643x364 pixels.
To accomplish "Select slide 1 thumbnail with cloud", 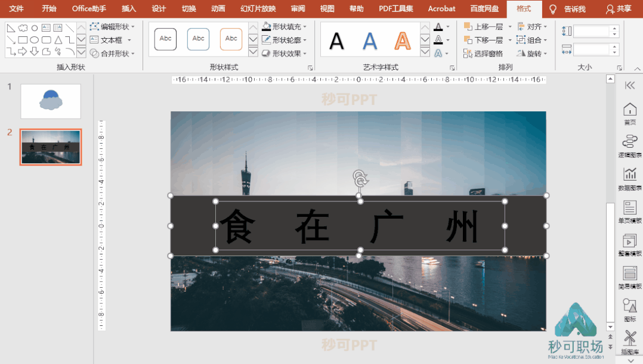I will pos(51,101).
